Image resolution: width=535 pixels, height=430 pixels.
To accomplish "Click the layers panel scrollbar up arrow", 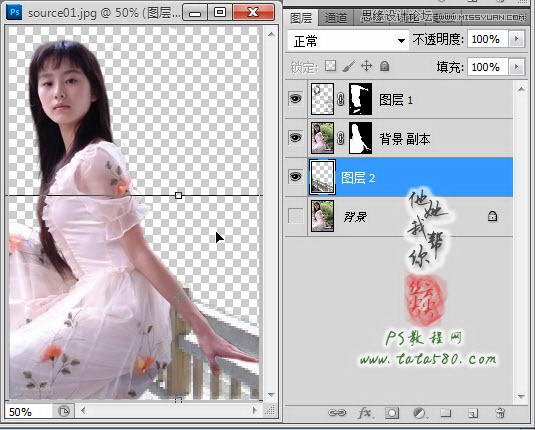I will pos(521,89).
